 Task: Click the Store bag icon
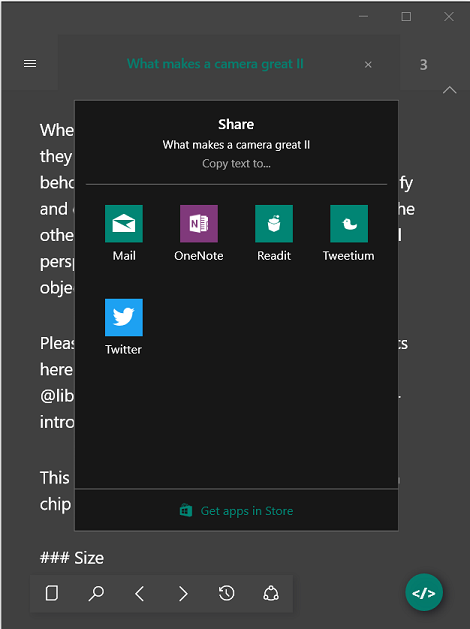click(x=186, y=510)
